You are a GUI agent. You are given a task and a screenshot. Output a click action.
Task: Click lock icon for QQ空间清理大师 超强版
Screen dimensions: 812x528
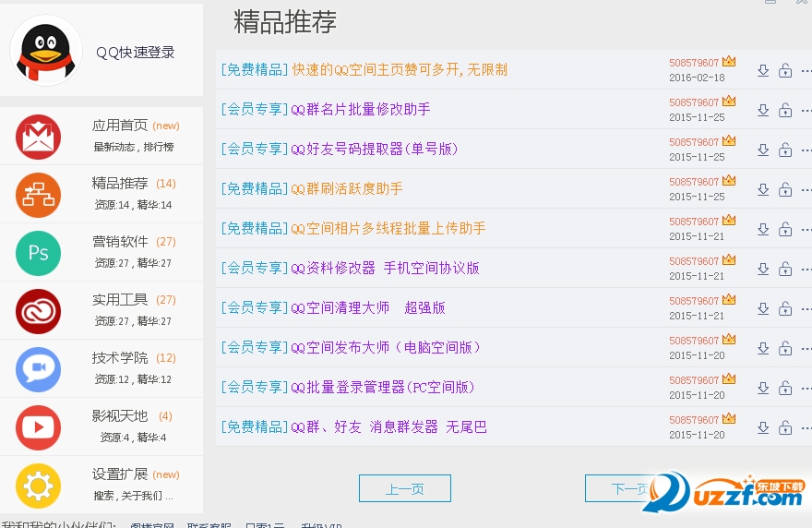tap(785, 308)
